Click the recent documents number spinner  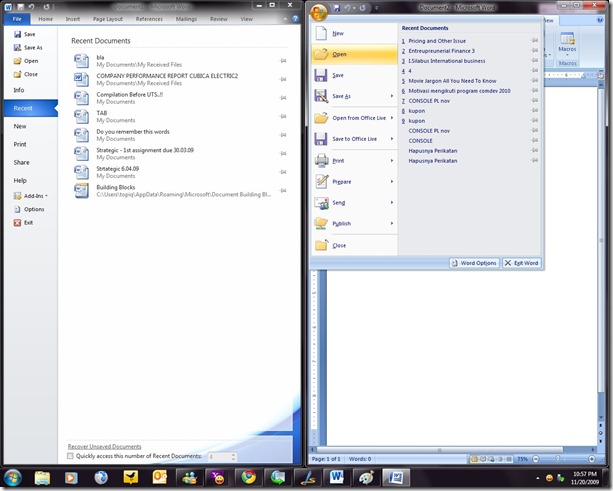(233, 456)
